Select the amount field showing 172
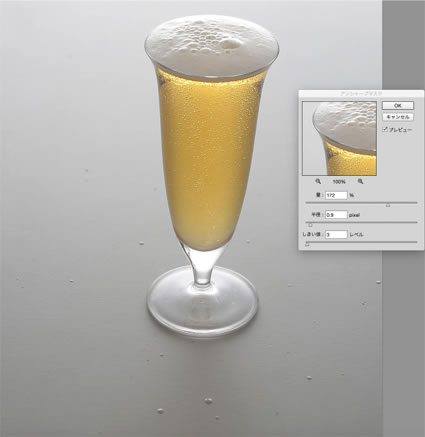The image size is (425, 437). pyautogui.click(x=336, y=195)
